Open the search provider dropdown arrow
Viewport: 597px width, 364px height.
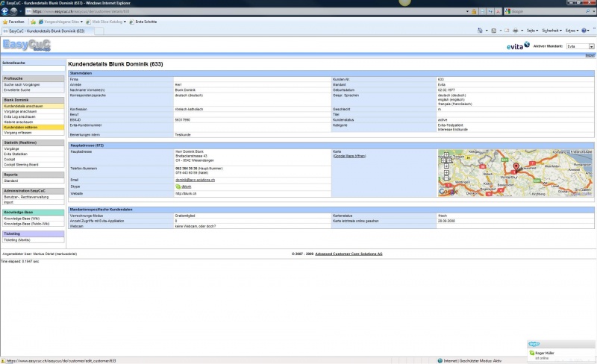coord(594,11)
